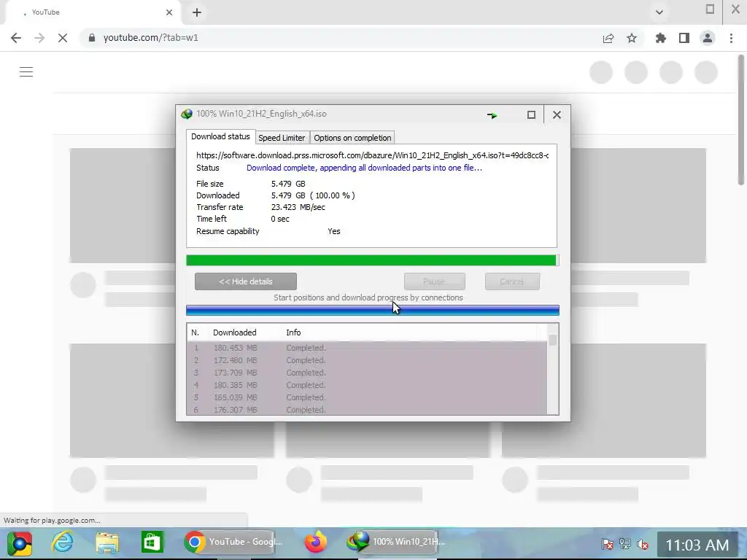The image size is (747, 560).
Task: Select connection row 165.039 MB
Action: (367, 397)
